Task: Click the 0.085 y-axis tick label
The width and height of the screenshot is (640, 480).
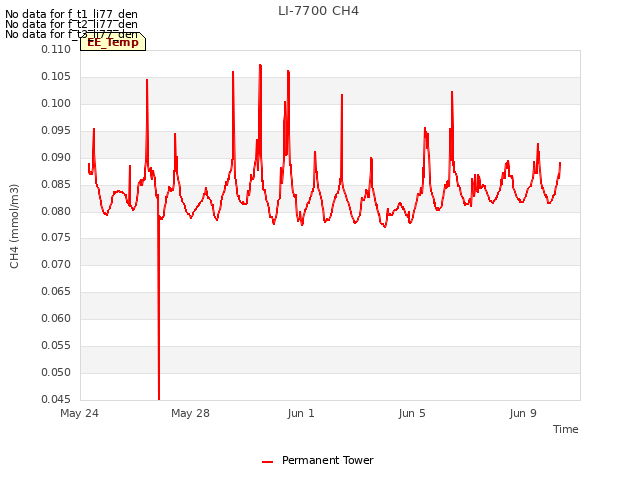Action: click(x=56, y=184)
